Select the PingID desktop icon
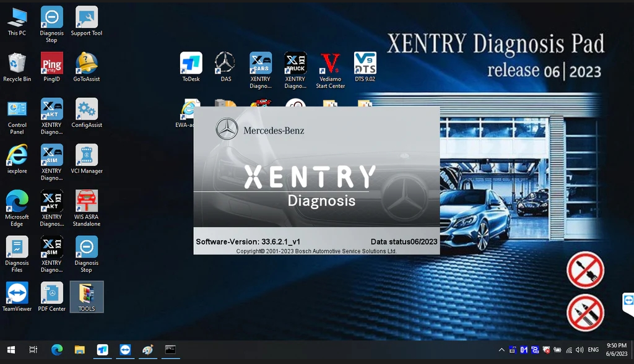634x364 pixels. 52,67
